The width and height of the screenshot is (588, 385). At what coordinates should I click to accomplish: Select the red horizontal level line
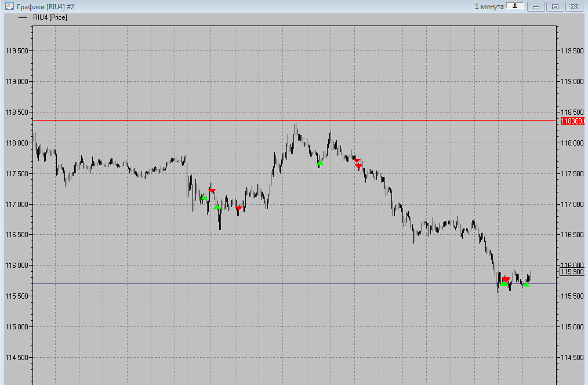point(295,121)
